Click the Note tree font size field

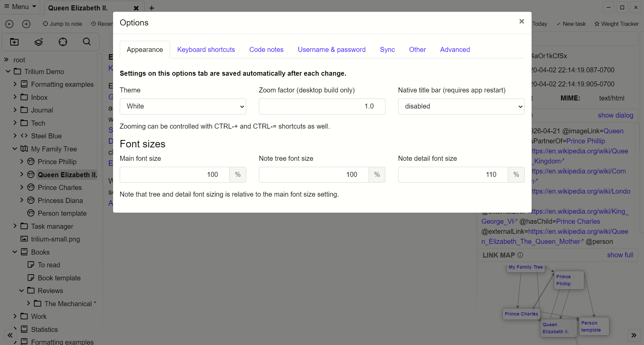(314, 175)
